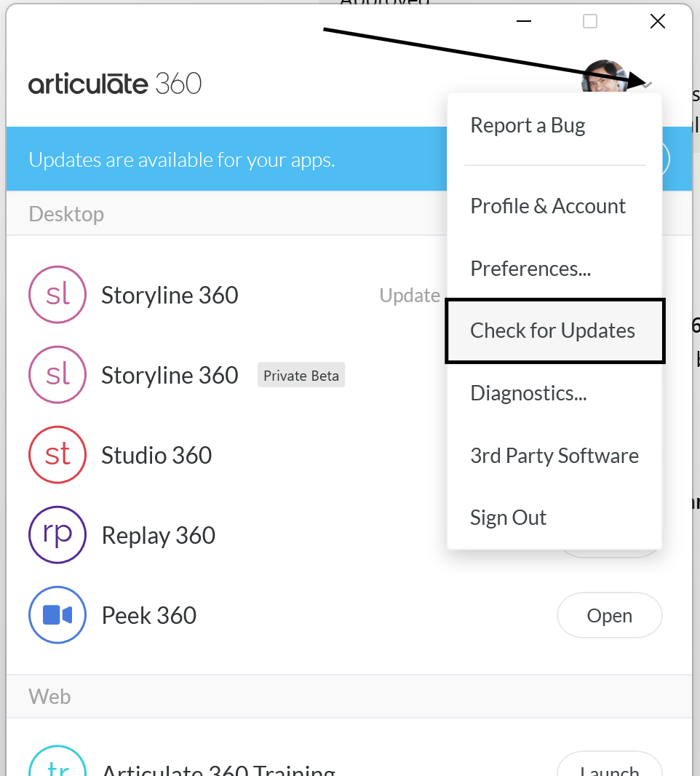
Task: Sign Out of Articulate 360
Action: click(x=508, y=518)
